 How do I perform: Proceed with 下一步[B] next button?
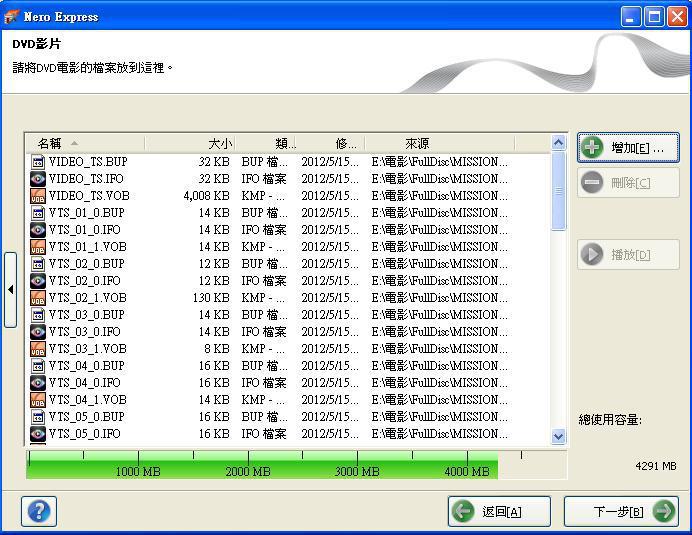click(x=621, y=511)
